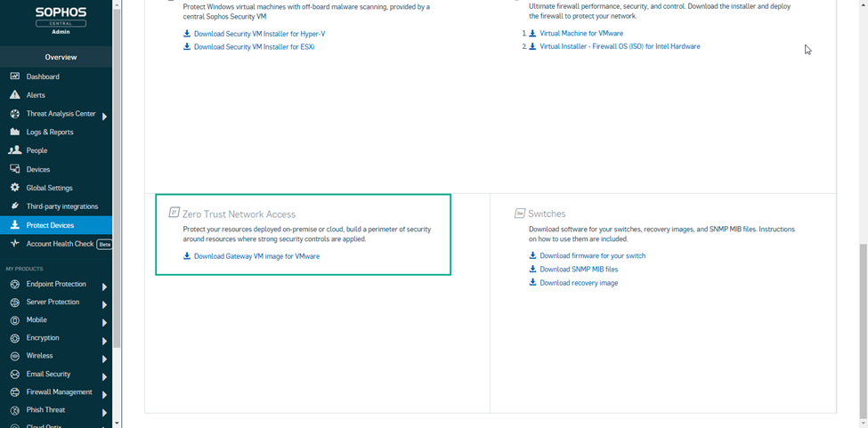The image size is (868, 428).
Task: Click the Switches heading text
Action: coord(547,214)
